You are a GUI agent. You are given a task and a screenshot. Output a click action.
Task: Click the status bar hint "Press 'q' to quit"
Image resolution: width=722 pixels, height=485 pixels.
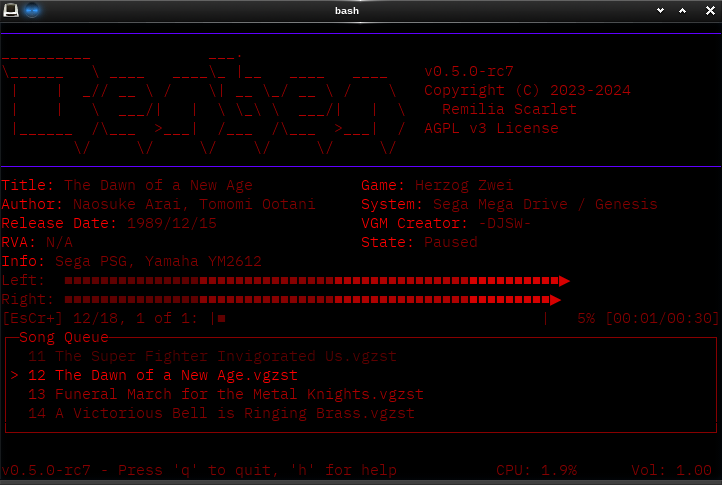click(198, 470)
